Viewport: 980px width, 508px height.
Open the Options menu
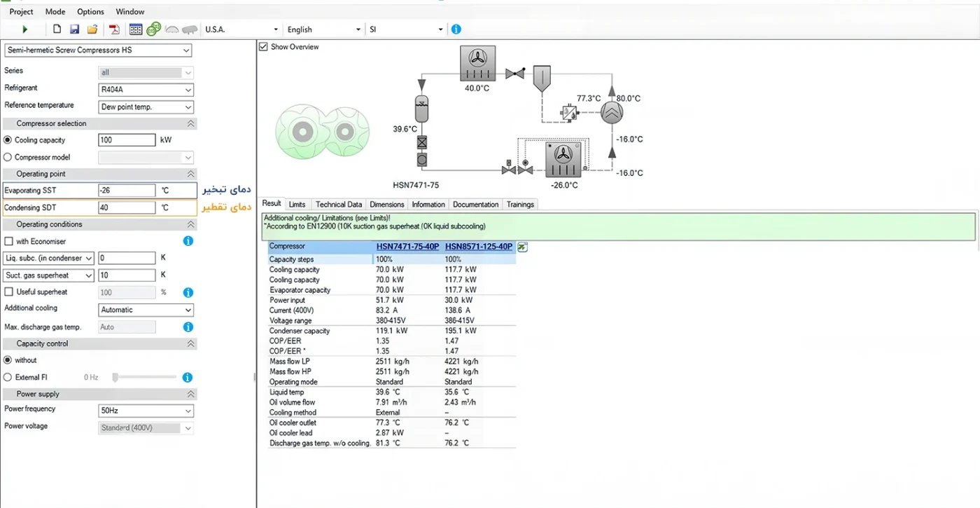[90, 12]
